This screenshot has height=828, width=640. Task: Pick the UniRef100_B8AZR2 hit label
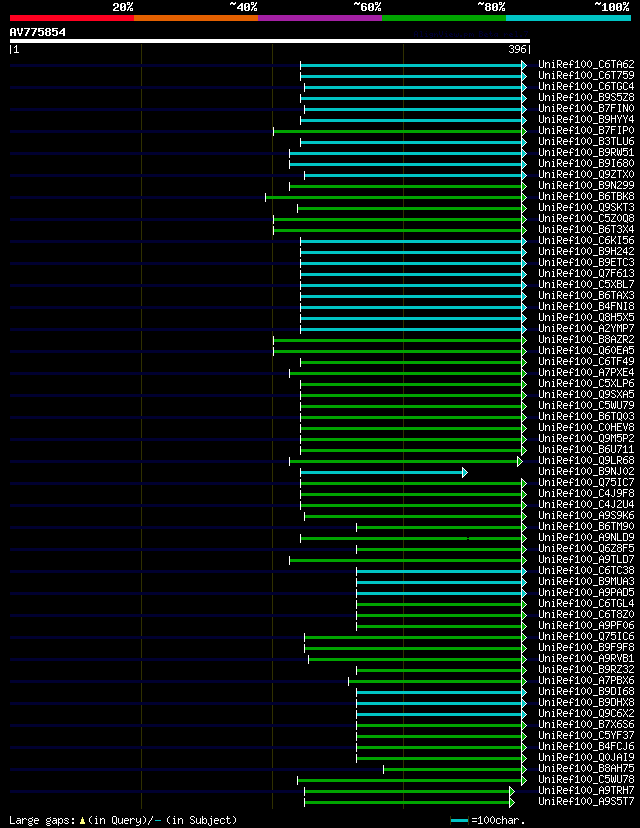click(x=586, y=340)
